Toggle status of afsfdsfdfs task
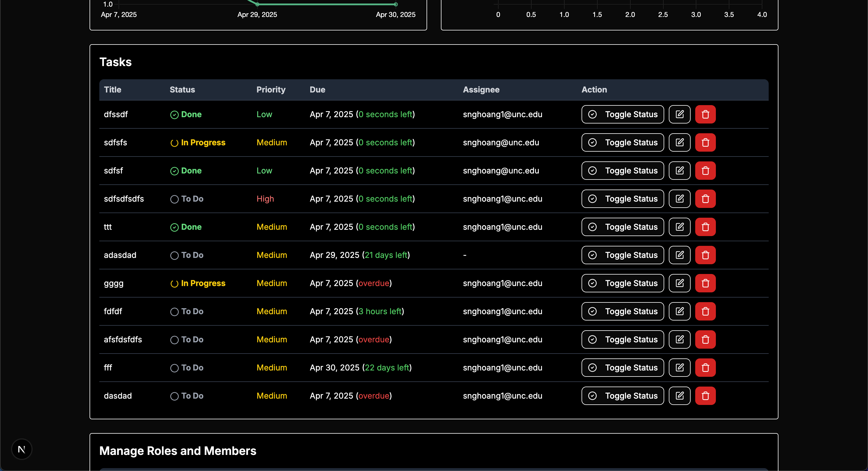Viewport: 868px width, 471px height. 622,339
